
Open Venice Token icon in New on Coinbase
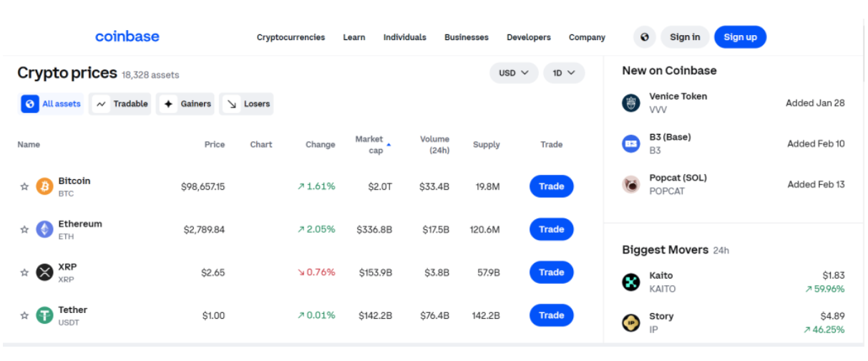630,103
